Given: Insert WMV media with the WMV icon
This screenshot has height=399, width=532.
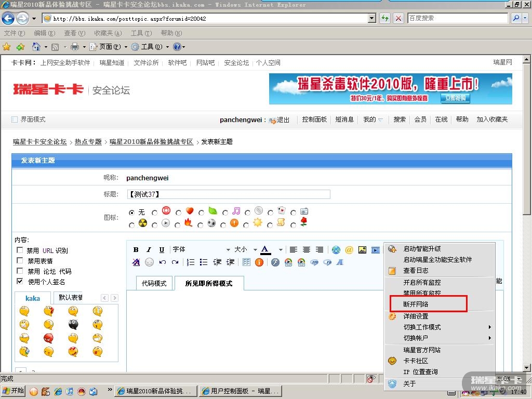Looking at the screenshot, I should click(288, 262).
